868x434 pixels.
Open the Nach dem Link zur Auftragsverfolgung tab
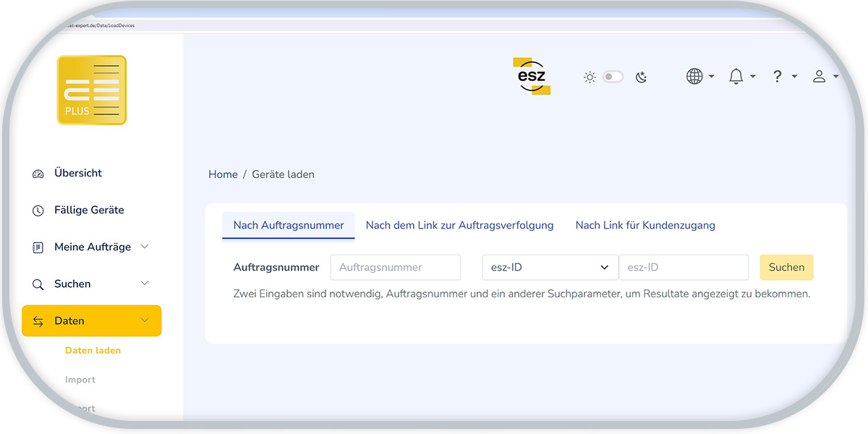coord(459,225)
